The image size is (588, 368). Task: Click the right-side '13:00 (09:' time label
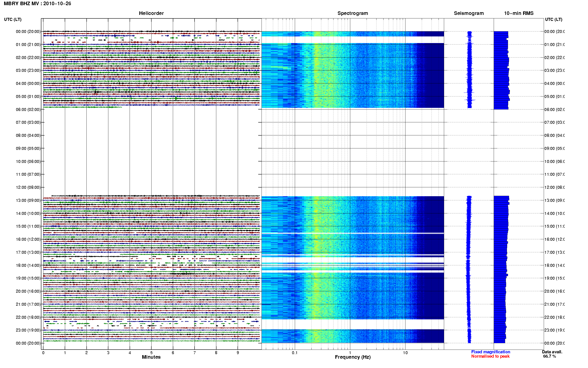click(x=555, y=201)
